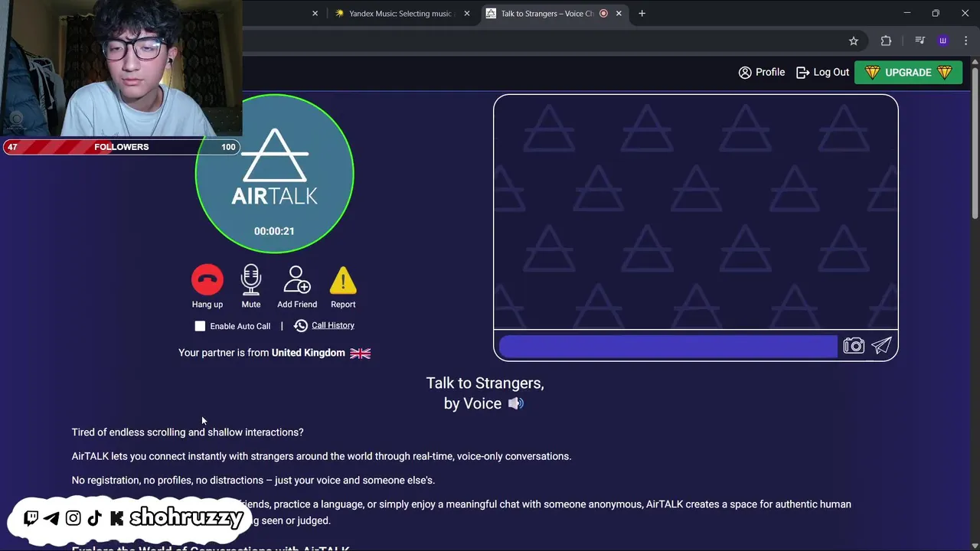This screenshot has height=551, width=980.
Task: Click the chat messages display area
Action: [x=696, y=212]
